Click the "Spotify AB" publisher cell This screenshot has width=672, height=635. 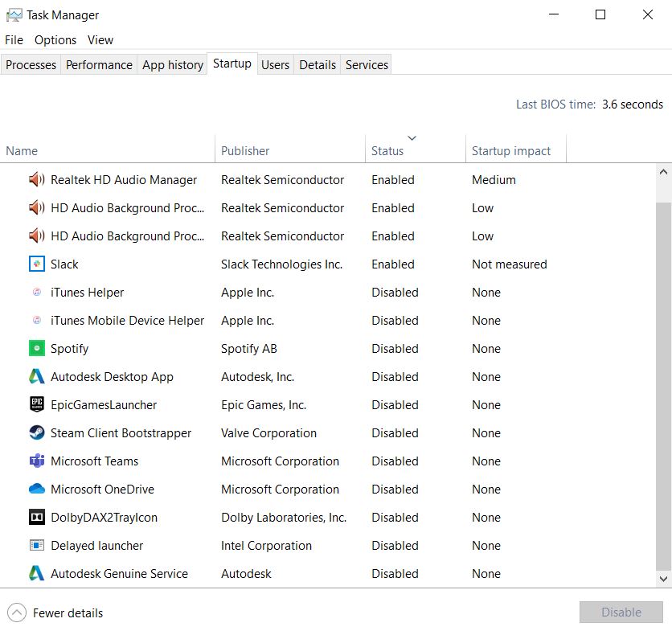249,349
